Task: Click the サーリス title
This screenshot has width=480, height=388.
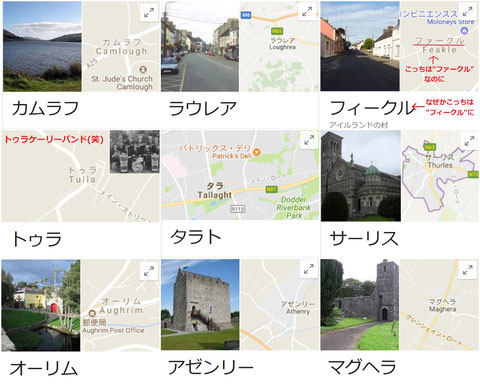Action: 364,238
